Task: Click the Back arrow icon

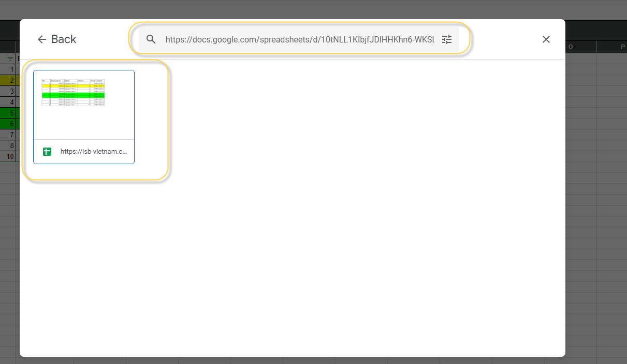Action: tap(42, 39)
